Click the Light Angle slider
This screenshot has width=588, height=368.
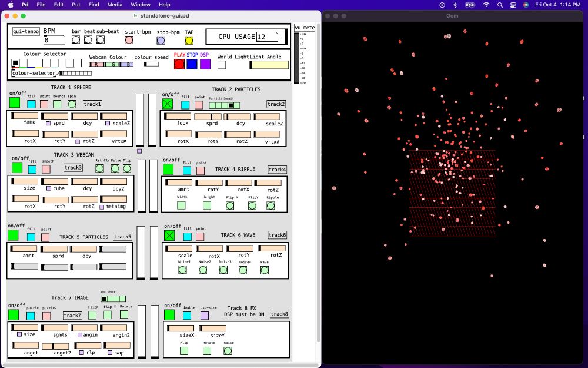coord(269,65)
